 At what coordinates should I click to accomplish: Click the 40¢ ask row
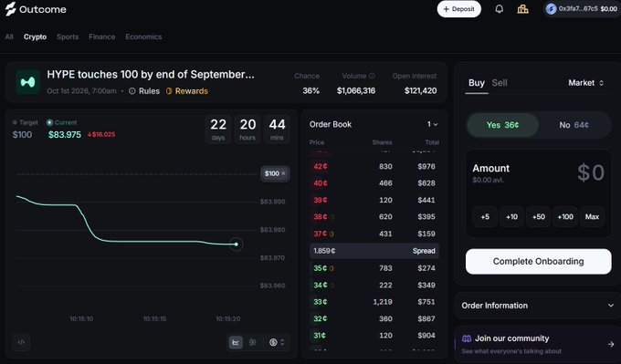tap(374, 183)
